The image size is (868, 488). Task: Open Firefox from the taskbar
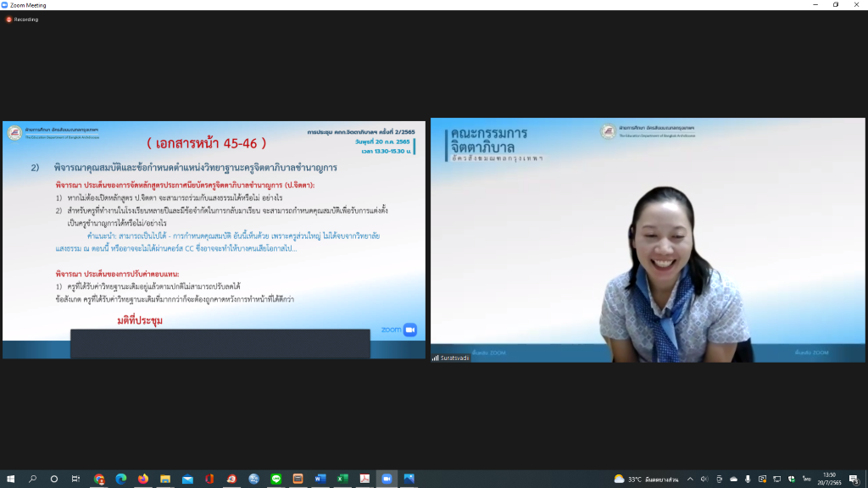pyautogui.click(x=142, y=479)
